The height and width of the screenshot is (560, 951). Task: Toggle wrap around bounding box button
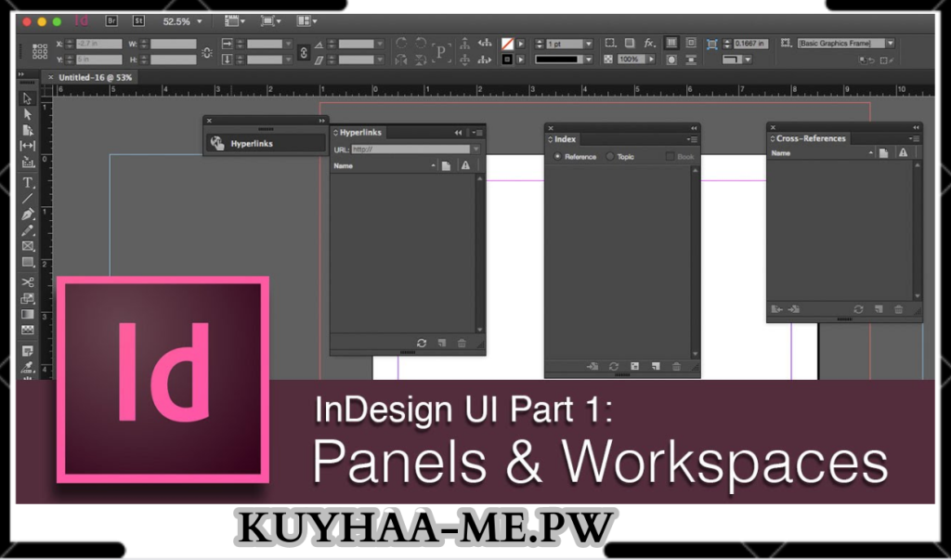point(691,43)
